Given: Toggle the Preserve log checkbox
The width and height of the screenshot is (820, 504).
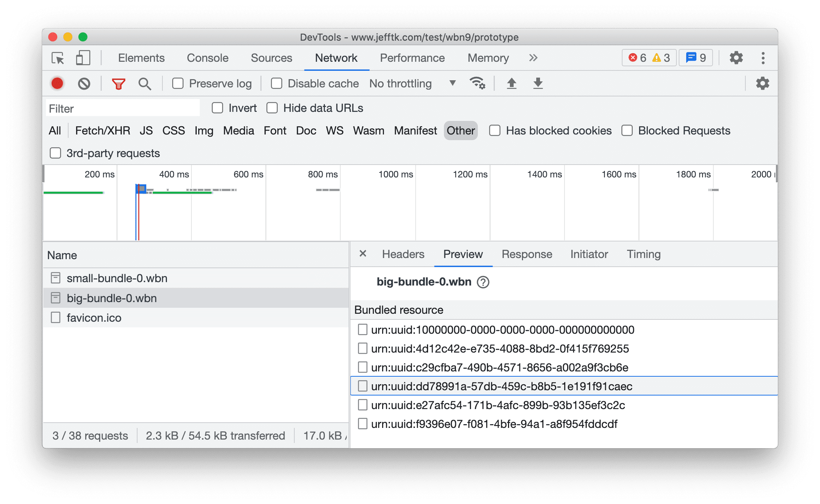Looking at the screenshot, I should (176, 83).
